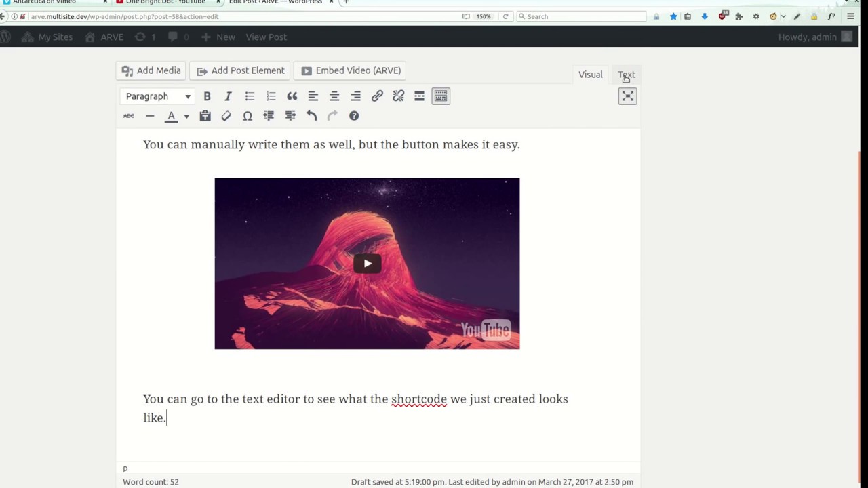Switch to the Visual editor tab
Image resolution: width=868 pixels, height=488 pixels.
(590, 75)
